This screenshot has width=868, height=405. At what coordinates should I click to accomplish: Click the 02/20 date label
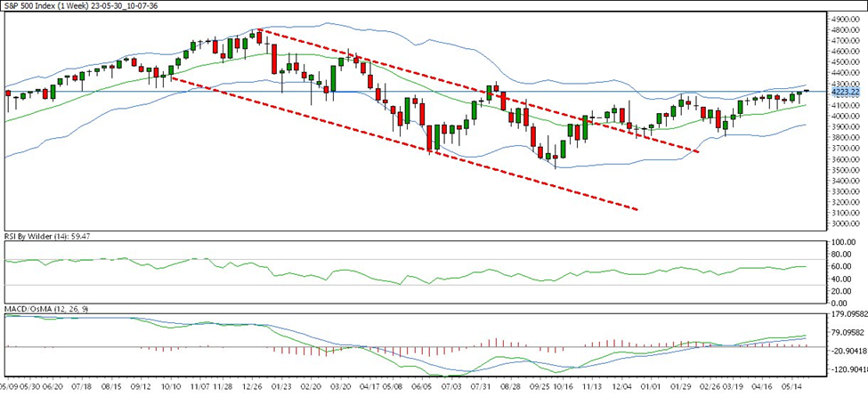click(x=312, y=385)
